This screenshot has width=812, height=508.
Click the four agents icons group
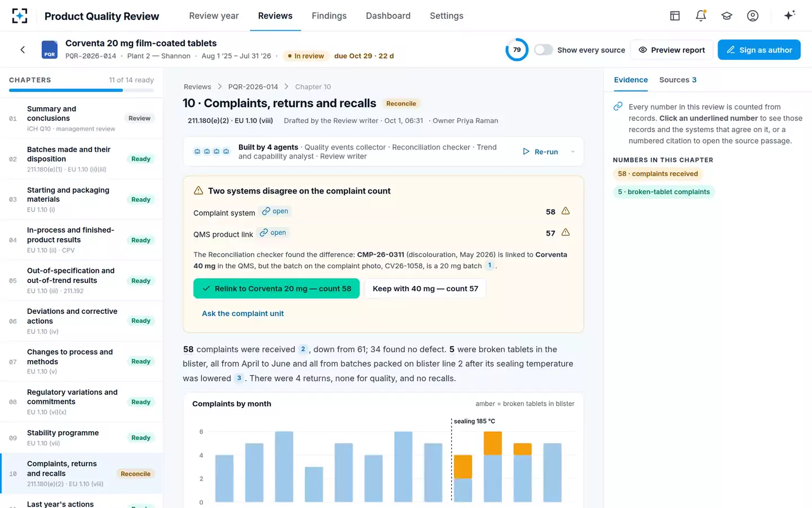pos(211,151)
